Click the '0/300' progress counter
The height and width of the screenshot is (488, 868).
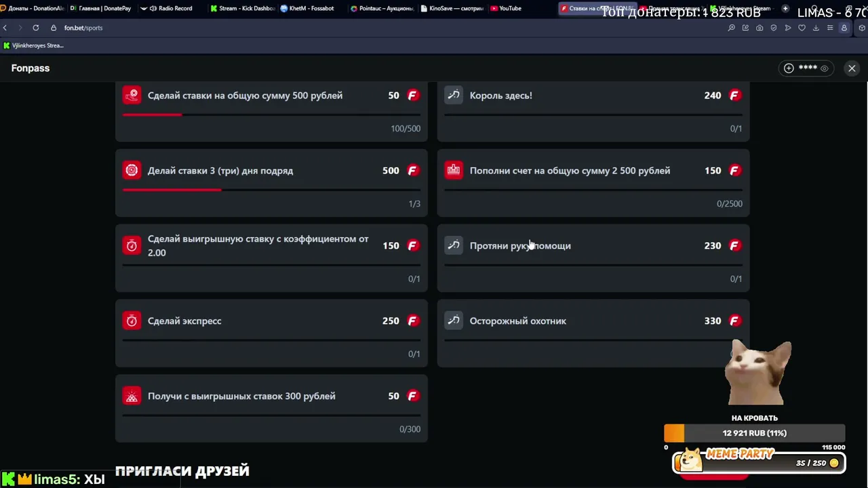tap(410, 430)
